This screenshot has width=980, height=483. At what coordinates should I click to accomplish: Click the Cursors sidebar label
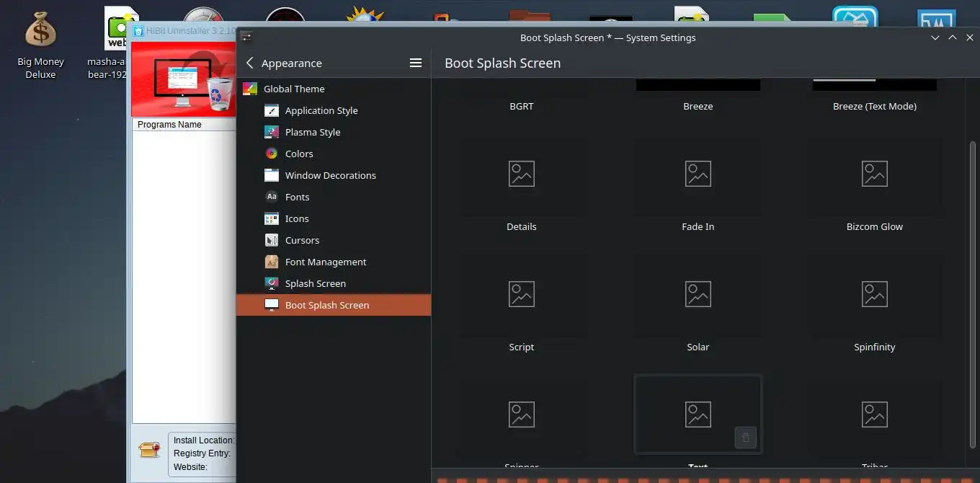point(303,240)
